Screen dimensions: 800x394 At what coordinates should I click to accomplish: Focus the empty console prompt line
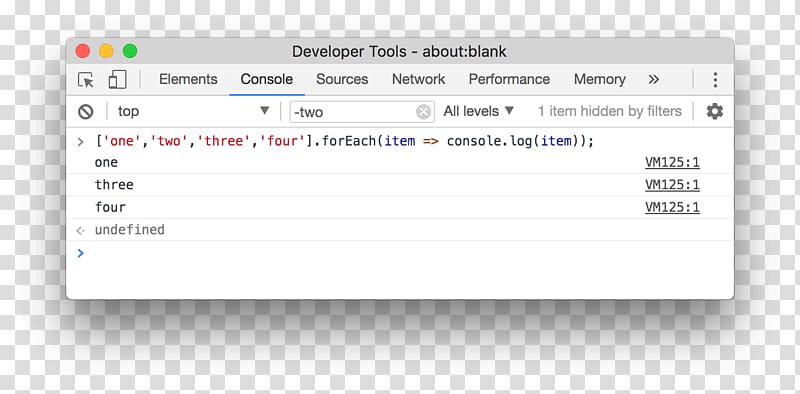400,253
